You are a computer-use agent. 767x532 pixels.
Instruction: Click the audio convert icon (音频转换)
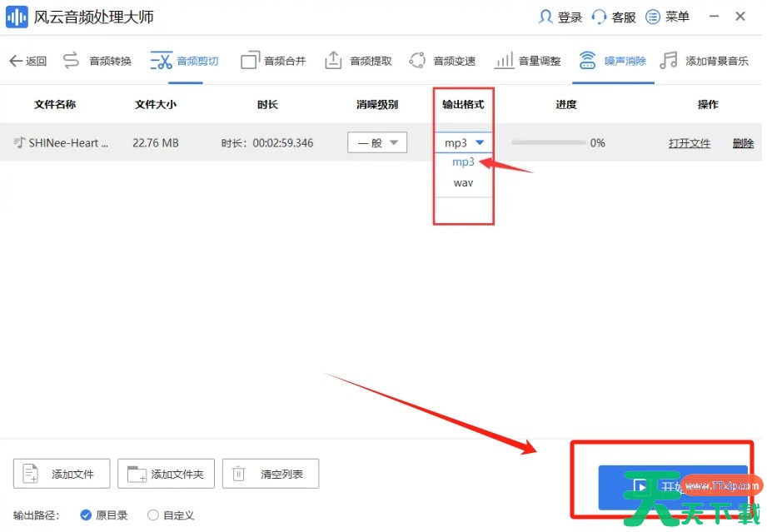point(72,61)
